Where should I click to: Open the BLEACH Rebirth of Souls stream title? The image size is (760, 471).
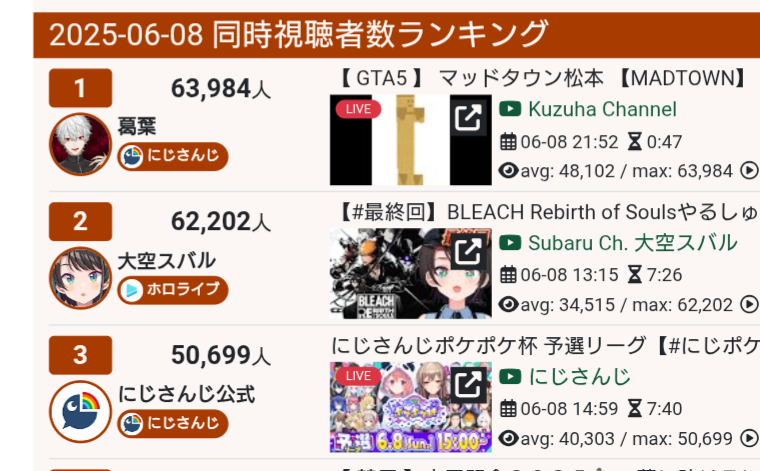pos(548,212)
